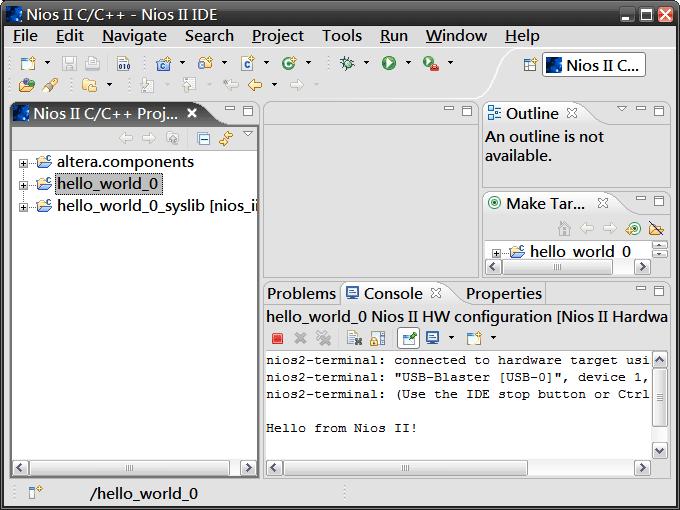680x510 pixels.
Task: Click the New wizard toolbar icon
Action: point(28,63)
